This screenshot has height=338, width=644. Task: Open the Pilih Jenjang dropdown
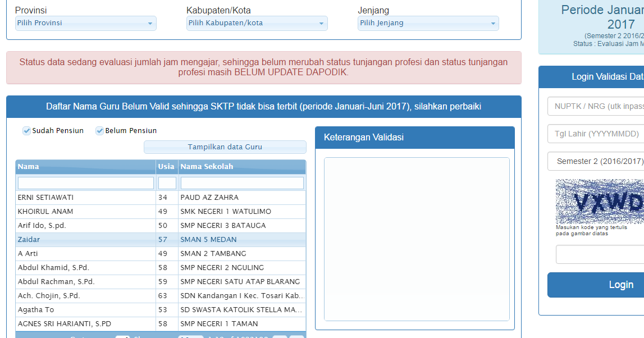pos(428,24)
